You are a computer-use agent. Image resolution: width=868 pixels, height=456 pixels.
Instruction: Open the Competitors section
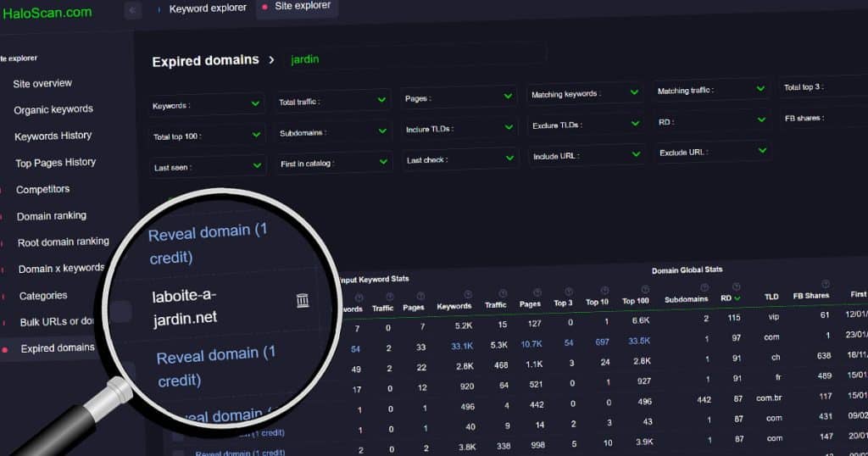42,189
